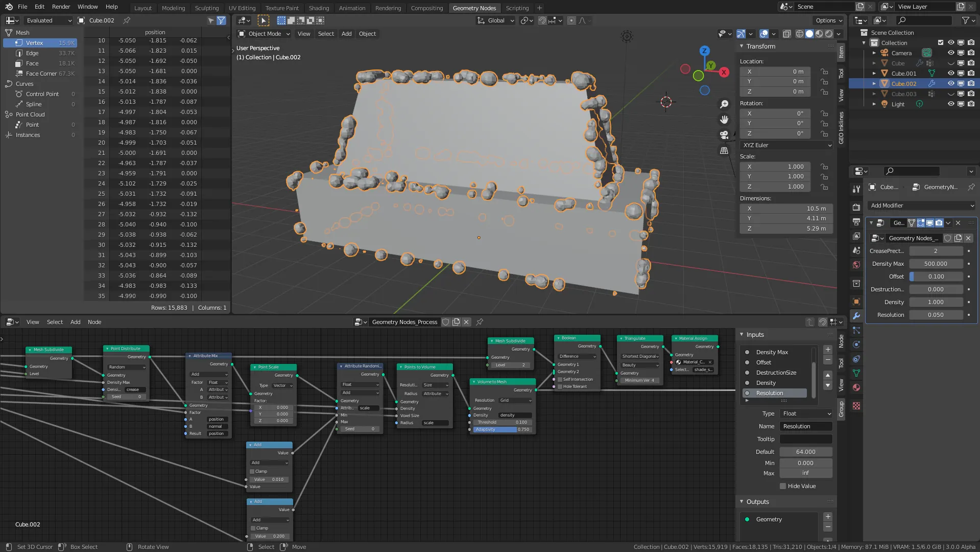The height and width of the screenshot is (552, 980).
Task: Click the zoom magnifier viewport gizmo
Action: click(724, 104)
